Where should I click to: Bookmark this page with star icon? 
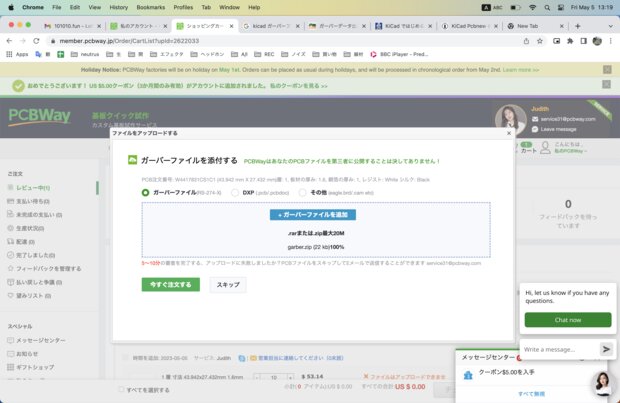tap(540, 41)
